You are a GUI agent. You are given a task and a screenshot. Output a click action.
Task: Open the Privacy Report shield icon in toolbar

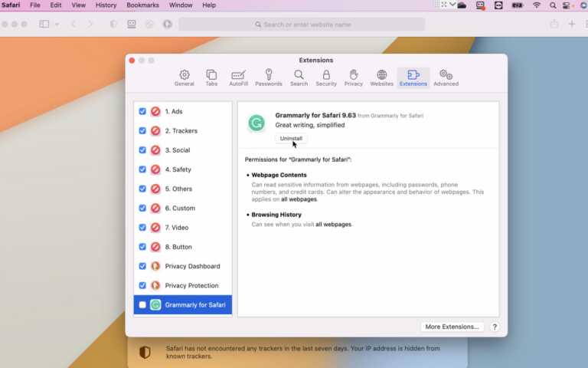coord(113,24)
